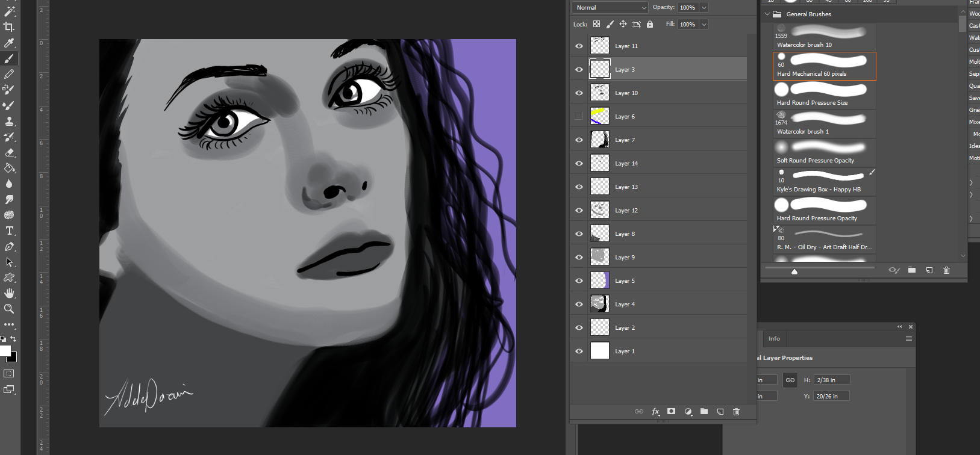Hide Layer 11 using eye icon

[x=579, y=46]
